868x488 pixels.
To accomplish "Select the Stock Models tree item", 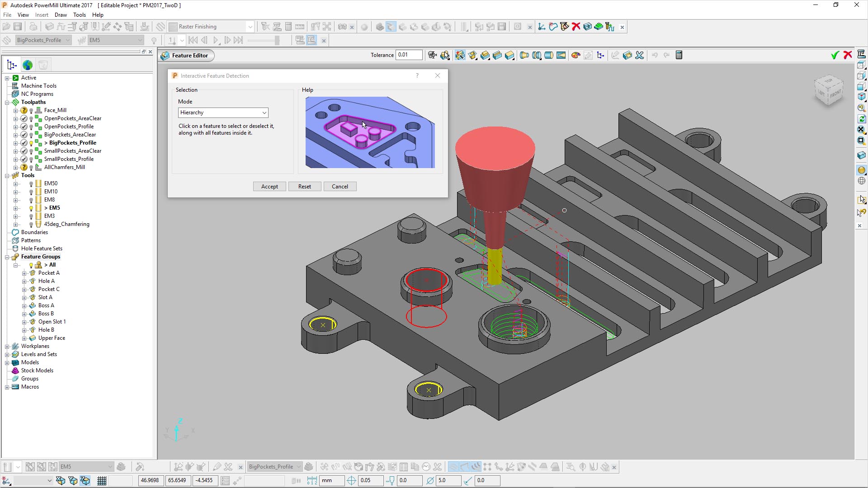I will click(x=37, y=371).
